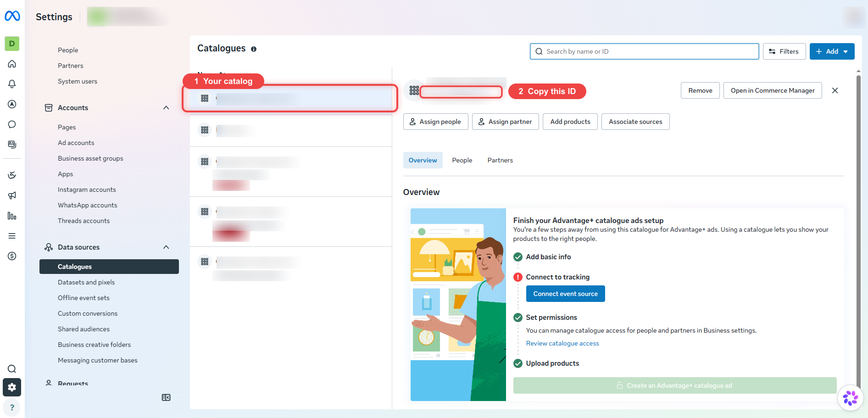Viewport: 868px width, 418px height.
Task: Open the business account 'D' avatar
Action: click(12, 44)
